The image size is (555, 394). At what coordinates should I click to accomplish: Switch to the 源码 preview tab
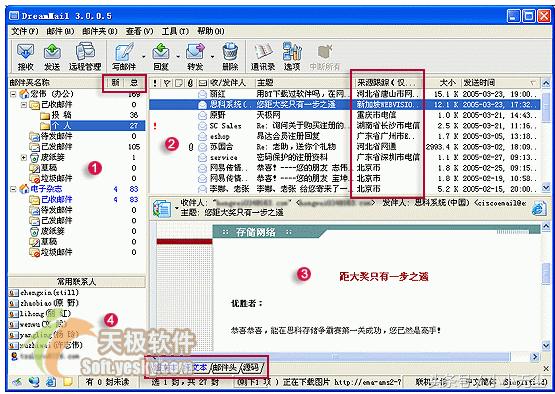(251, 367)
